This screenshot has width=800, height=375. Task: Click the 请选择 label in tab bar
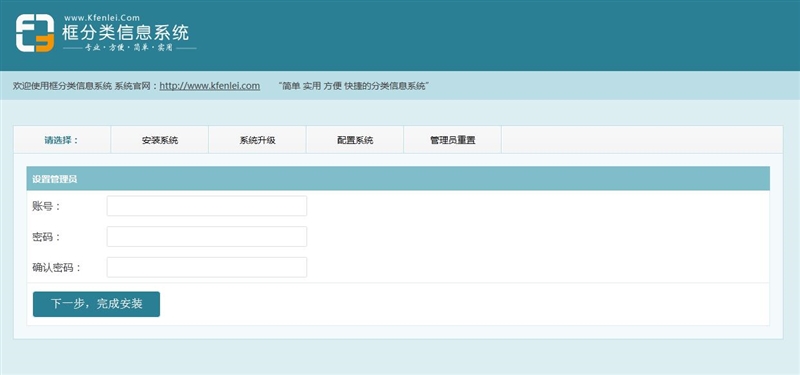pyautogui.click(x=62, y=140)
